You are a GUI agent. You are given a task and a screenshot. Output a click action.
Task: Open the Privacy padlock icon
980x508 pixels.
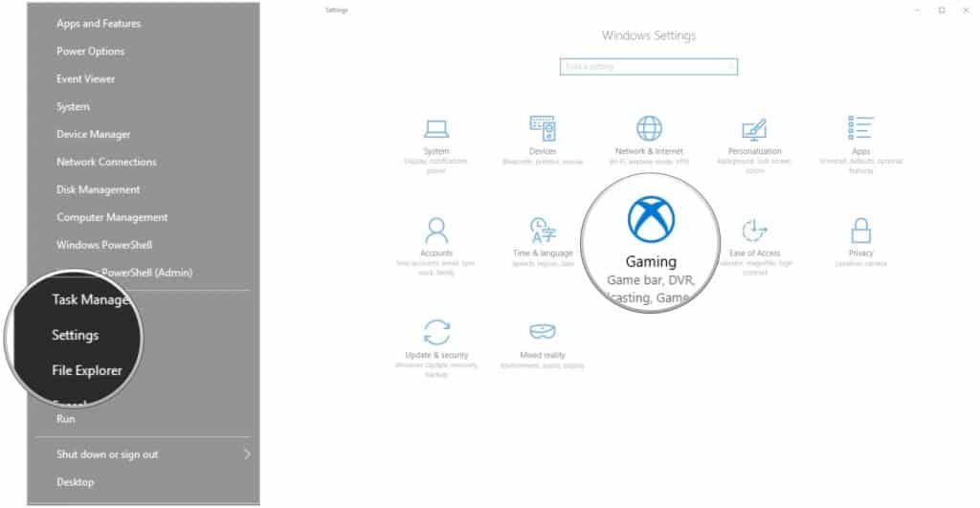[x=860, y=230]
